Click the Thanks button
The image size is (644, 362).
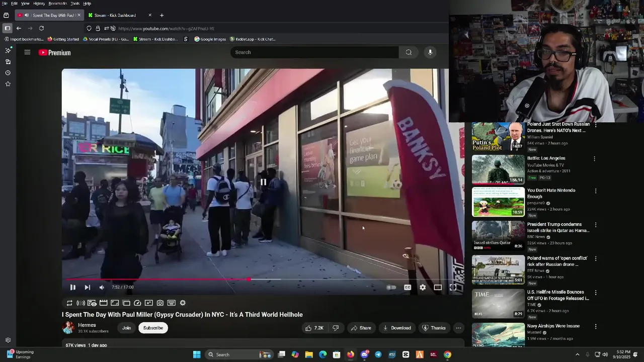pyautogui.click(x=434, y=328)
